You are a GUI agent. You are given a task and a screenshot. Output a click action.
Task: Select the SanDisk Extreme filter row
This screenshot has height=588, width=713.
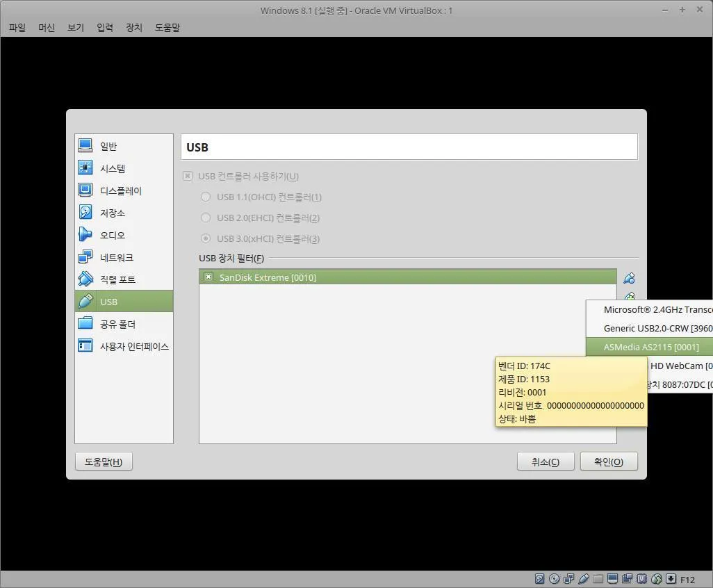[347, 277]
